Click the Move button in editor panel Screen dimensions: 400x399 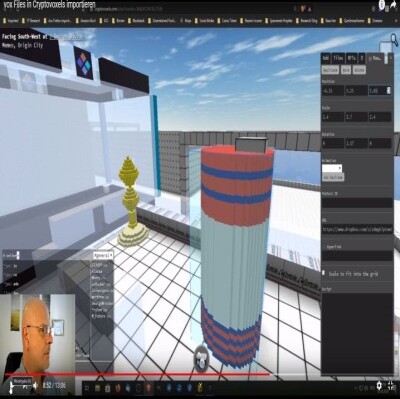[346, 70]
